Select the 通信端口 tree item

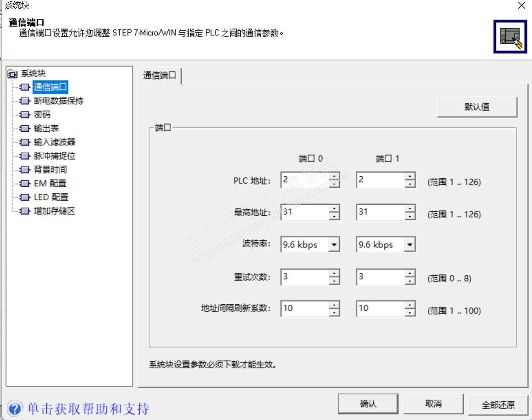(50, 87)
